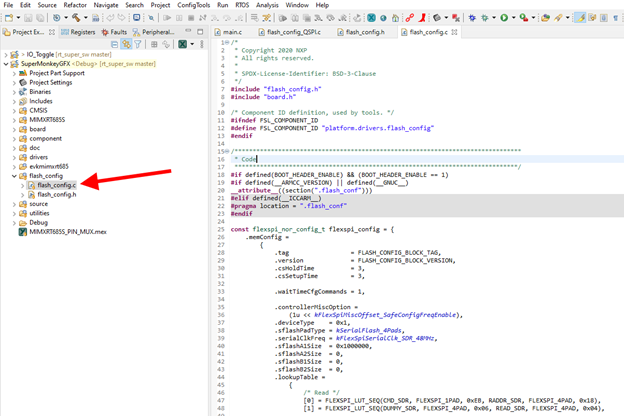
Task: Maximize the Project Explorer panel
Action: click(x=200, y=31)
